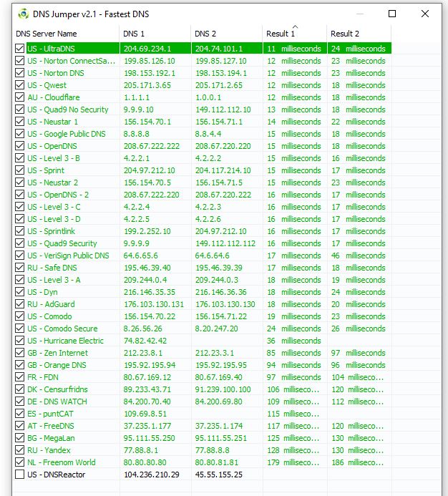Sort by DNS 1 column header
The width and height of the screenshot is (448, 496).
click(155, 34)
